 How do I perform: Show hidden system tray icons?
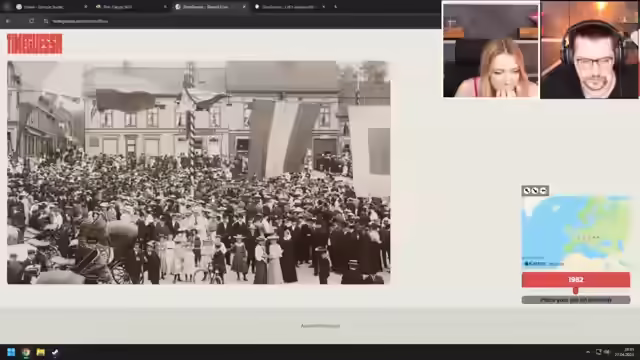[588, 352]
